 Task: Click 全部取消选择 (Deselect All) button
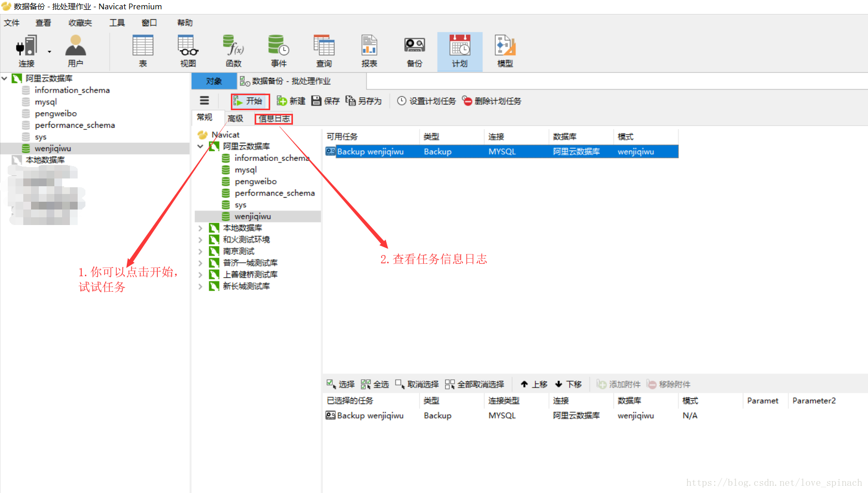[x=475, y=384]
